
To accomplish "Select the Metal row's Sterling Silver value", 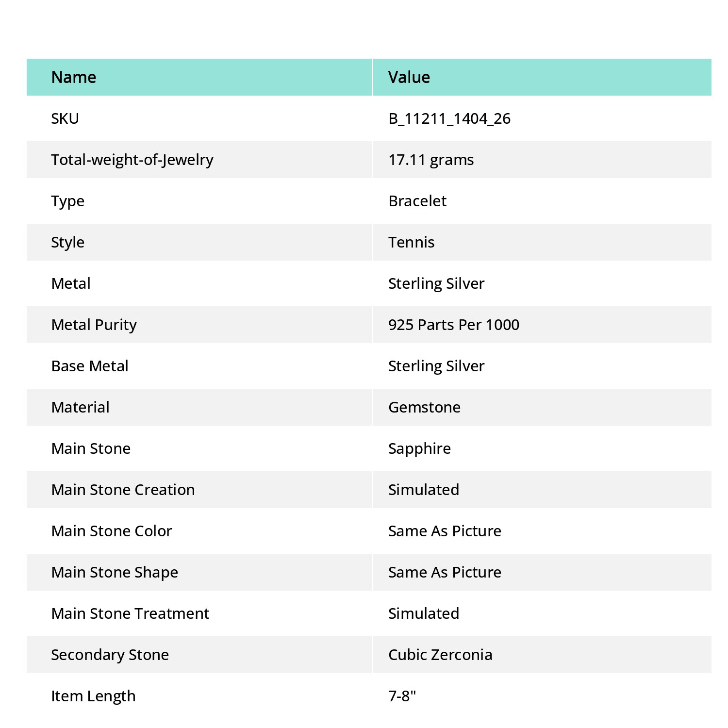I will click(x=436, y=284).
